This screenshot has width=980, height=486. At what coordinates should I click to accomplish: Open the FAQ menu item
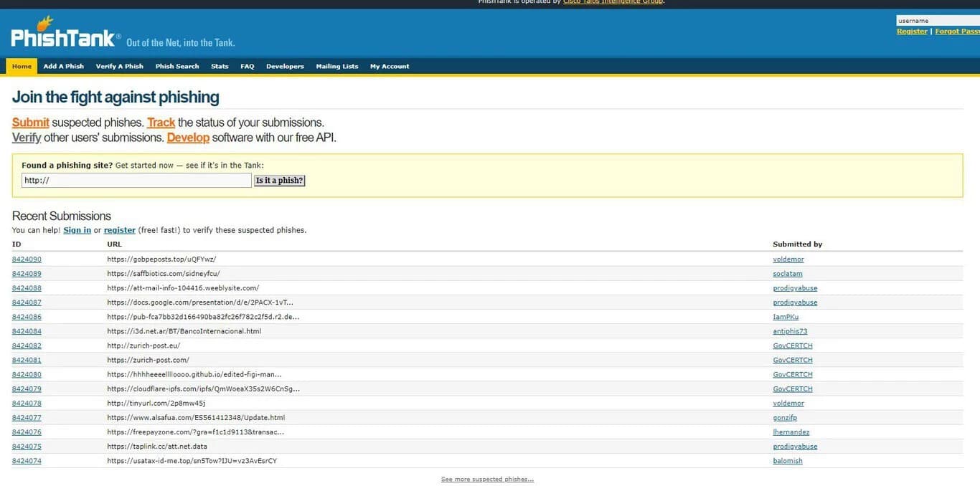tap(248, 66)
